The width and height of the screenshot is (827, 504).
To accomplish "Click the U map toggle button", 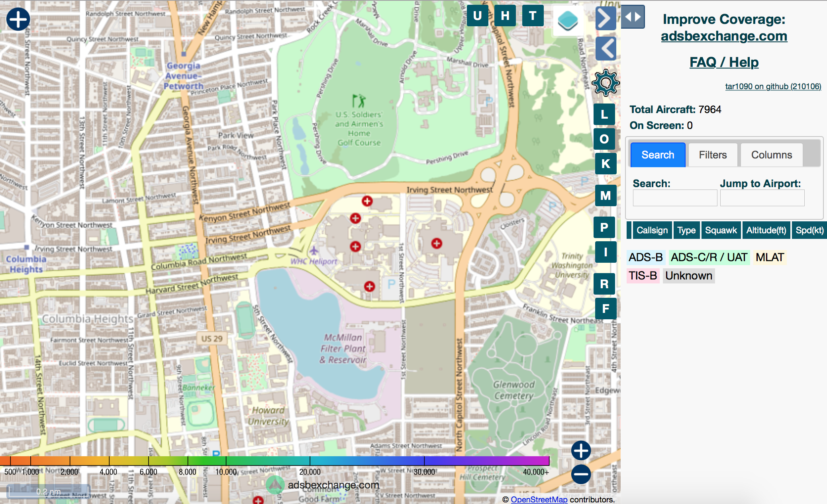I will click(477, 16).
